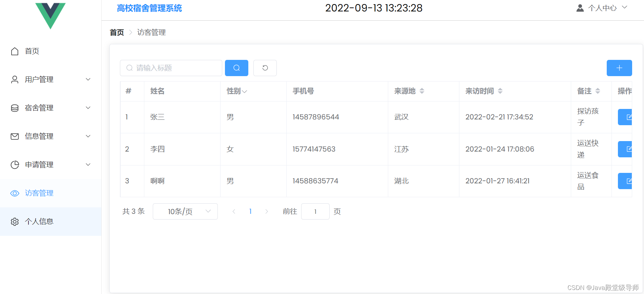Click the 个人中心 label

(x=602, y=8)
